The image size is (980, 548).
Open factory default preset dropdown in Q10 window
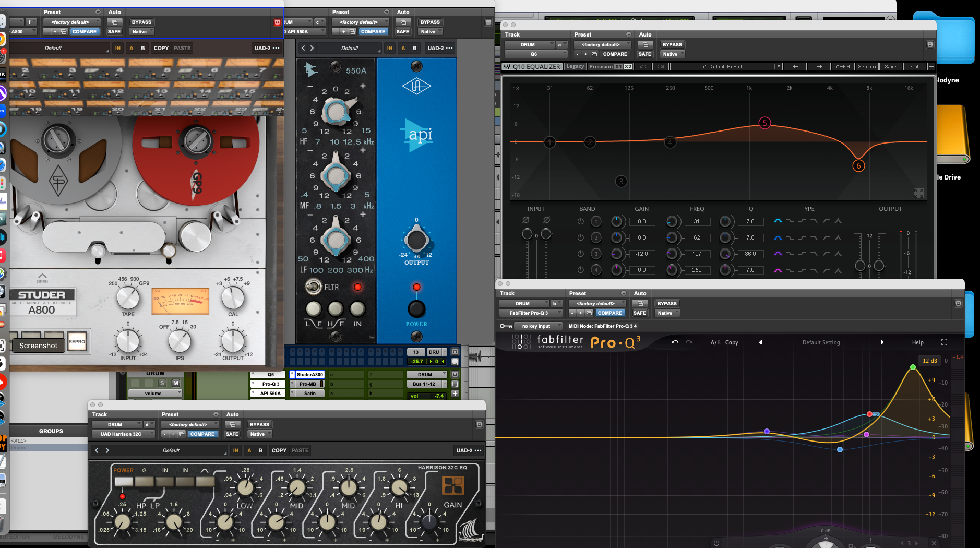pyautogui.click(x=603, y=45)
